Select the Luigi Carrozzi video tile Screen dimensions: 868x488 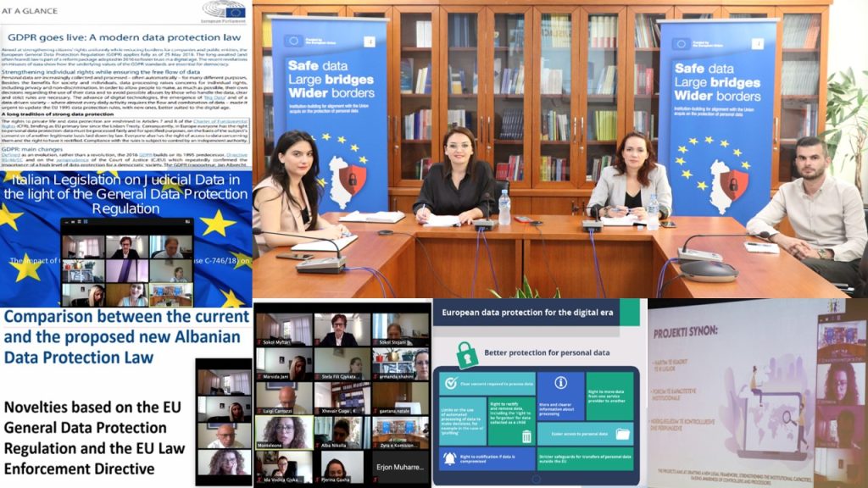pos(283,398)
